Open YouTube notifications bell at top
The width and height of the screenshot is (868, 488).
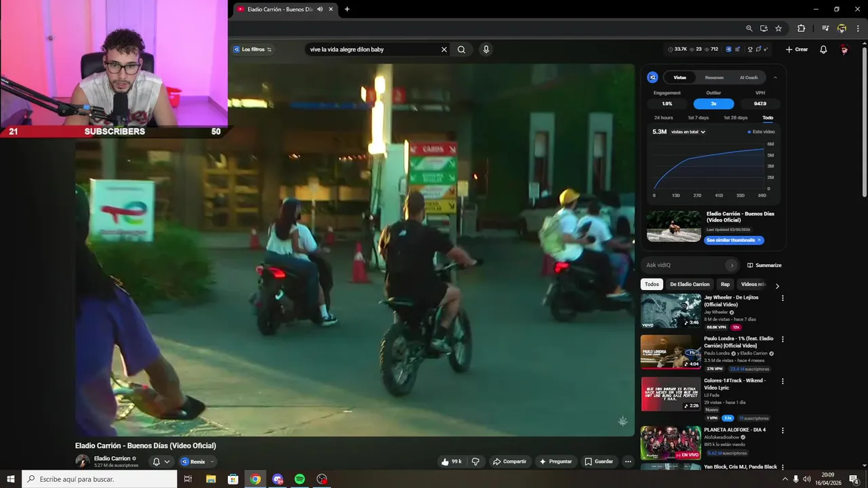823,49
